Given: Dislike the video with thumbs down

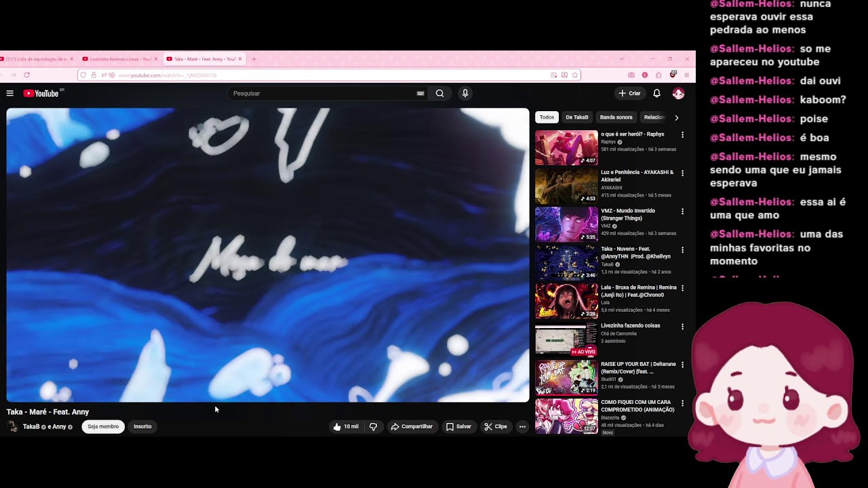Looking at the screenshot, I should tap(373, 427).
